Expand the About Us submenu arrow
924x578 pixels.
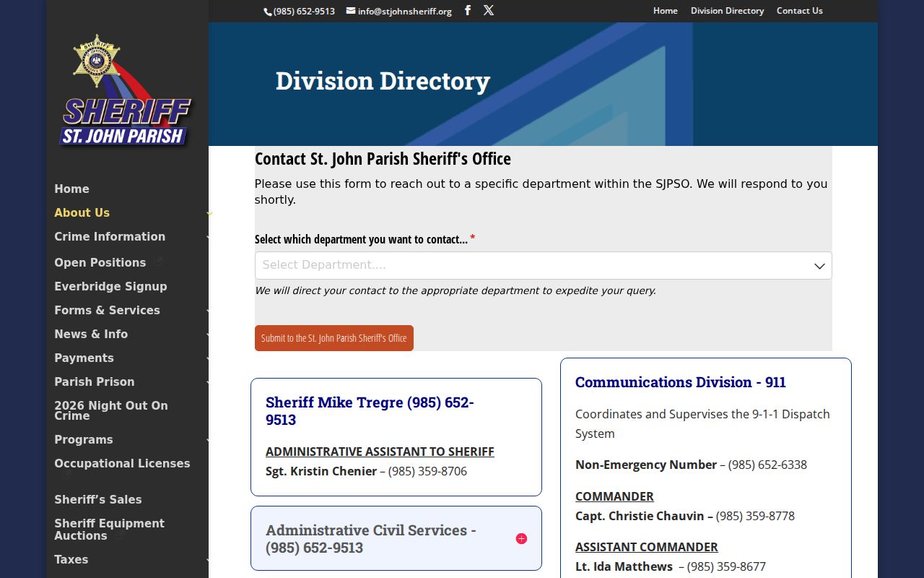209,213
